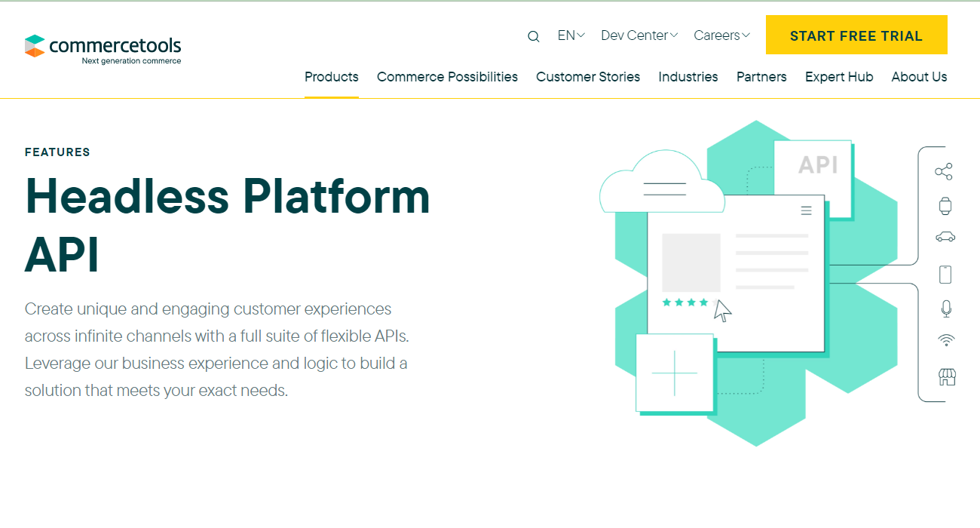980x528 pixels.
Task: Expand the Dev Center dropdown
Action: point(639,35)
